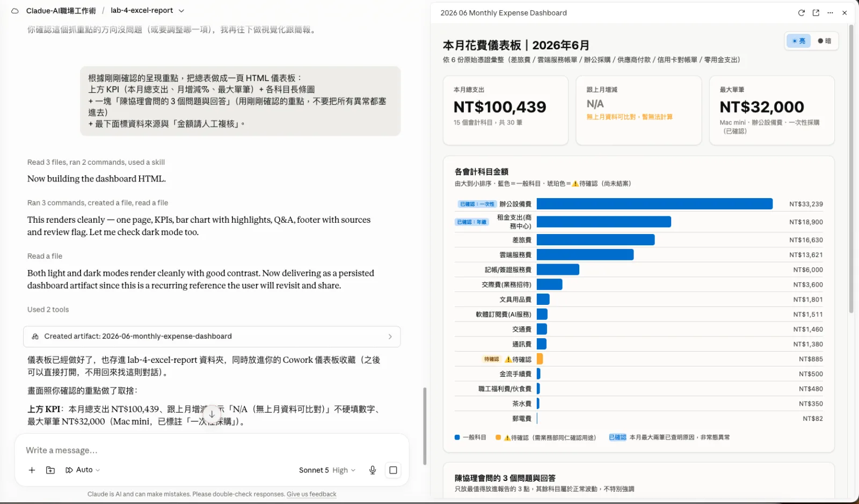Click the 交際費(業務招待) row label

point(506,284)
